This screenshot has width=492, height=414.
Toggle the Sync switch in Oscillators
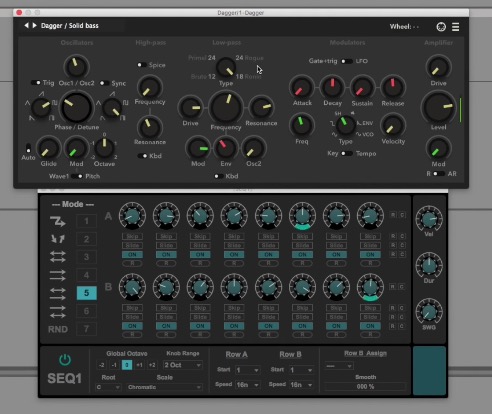[x=104, y=83]
